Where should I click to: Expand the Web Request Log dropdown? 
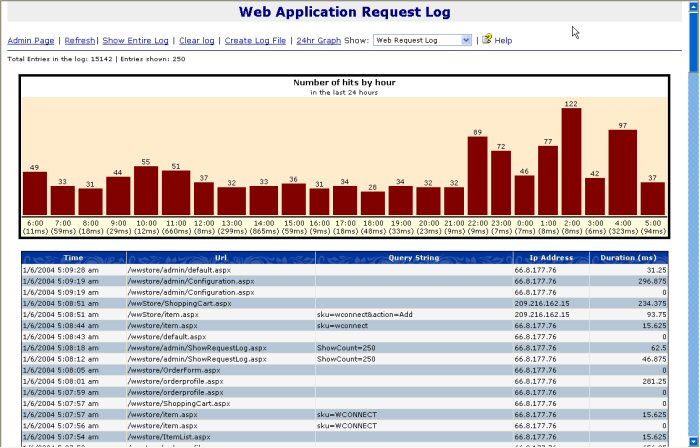(x=466, y=40)
